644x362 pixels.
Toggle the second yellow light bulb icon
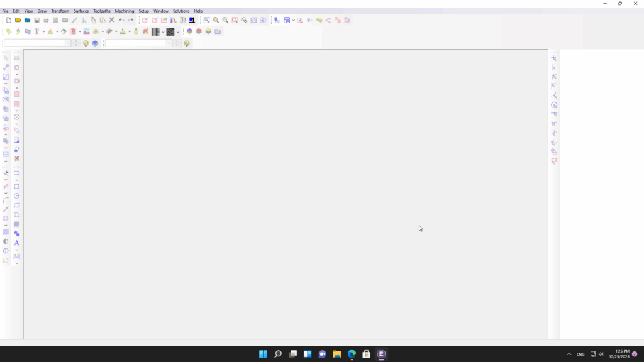(187, 43)
